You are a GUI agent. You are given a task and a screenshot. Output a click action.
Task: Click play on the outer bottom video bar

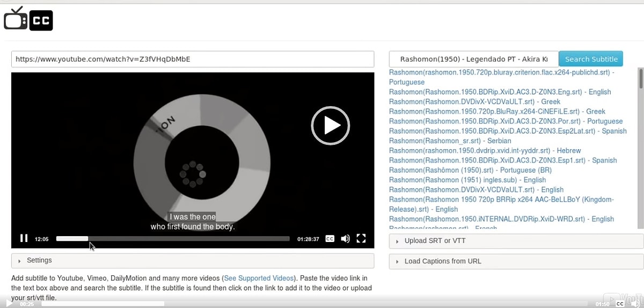pyautogui.click(x=9, y=304)
